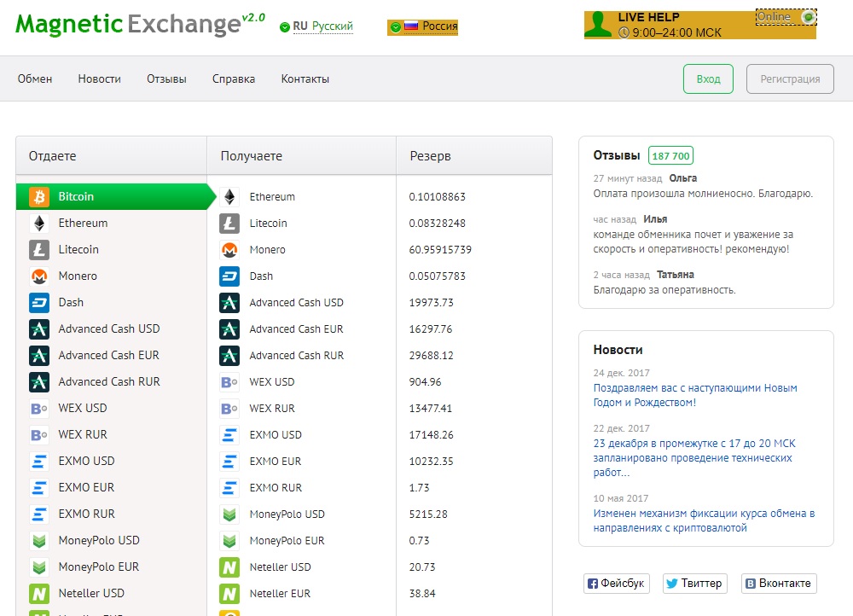Viewport: 853px width, 616px height.
Task: Click the Ethereum icon in the Получаете column
Action: point(229,196)
